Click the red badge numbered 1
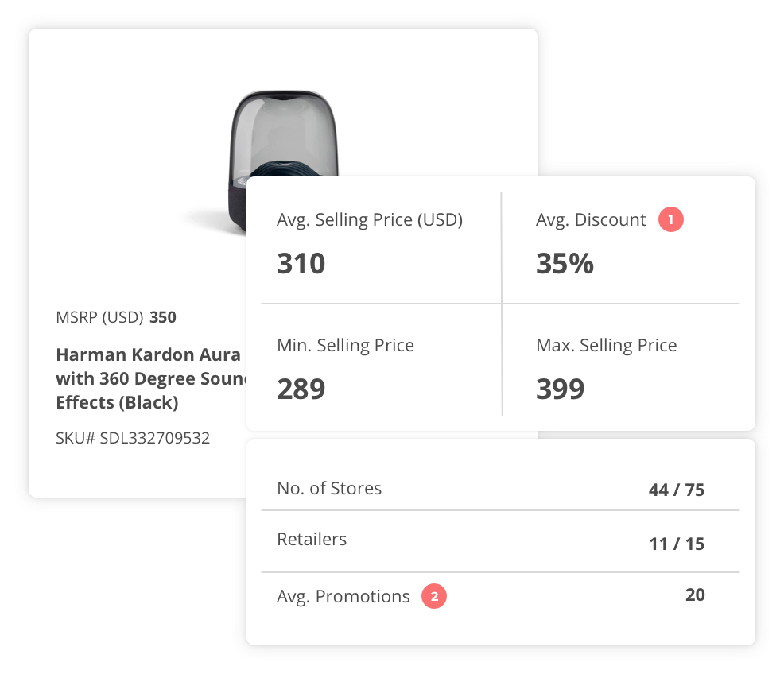 [x=670, y=219]
